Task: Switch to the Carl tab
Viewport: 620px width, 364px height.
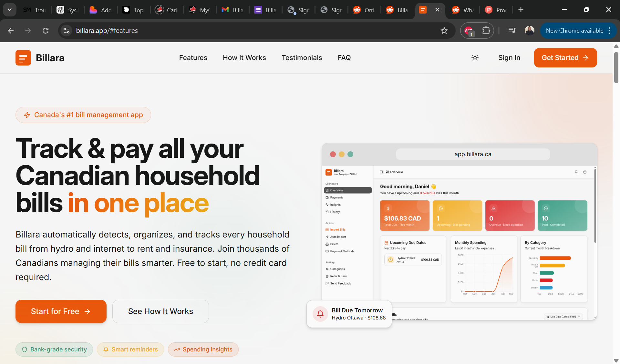Action: tap(167, 10)
